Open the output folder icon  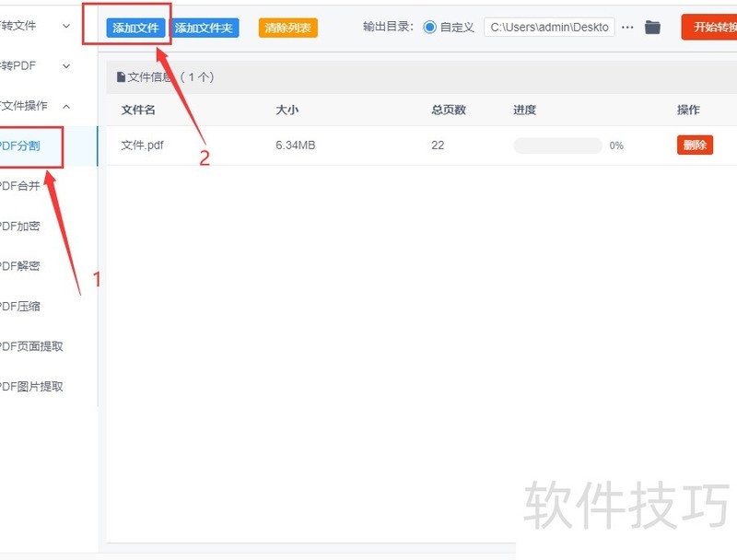click(x=652, y=28)
